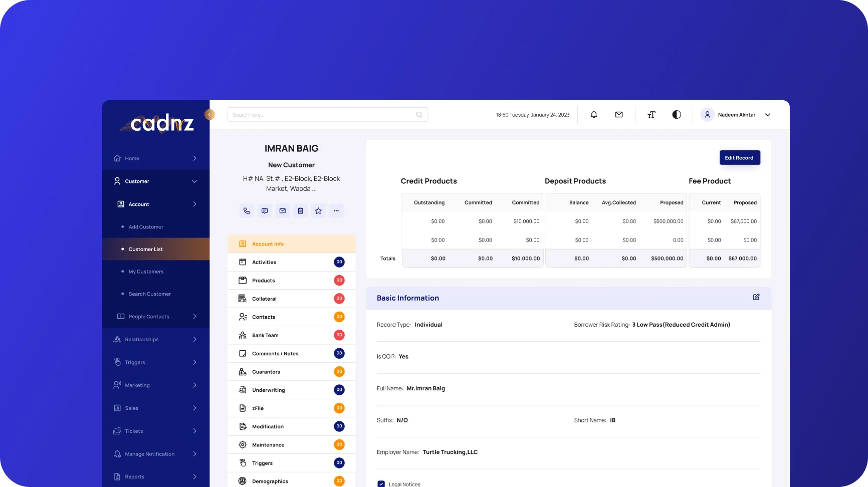The width and height of the screenshot is (868, 487).
Task: Toggle the Legal Notices checkbox
Action: click(381, 484)
